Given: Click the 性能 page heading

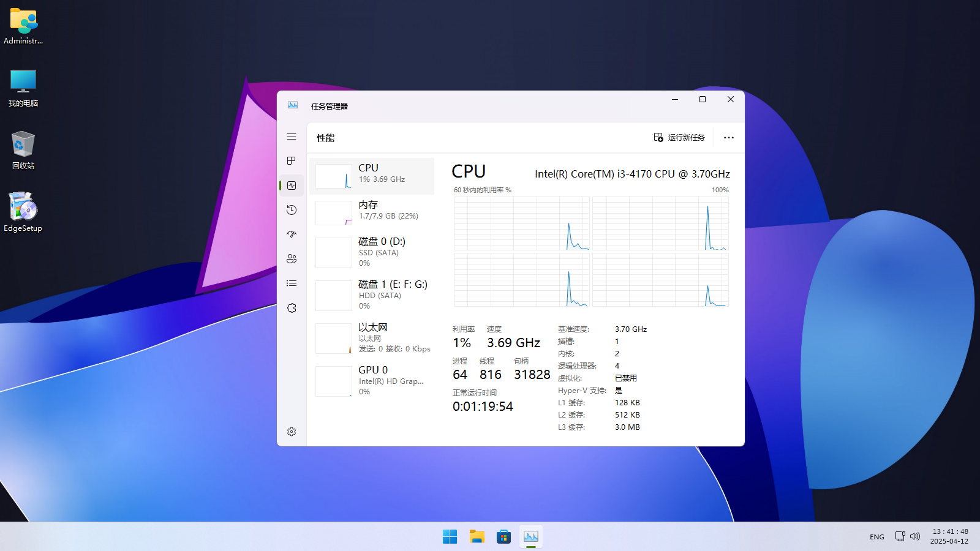Looking at the screenshot, I should [x=325, y=138].
